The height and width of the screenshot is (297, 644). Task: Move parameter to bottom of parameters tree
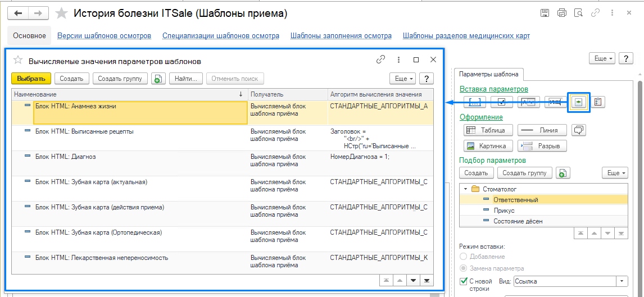pos(622,233)
